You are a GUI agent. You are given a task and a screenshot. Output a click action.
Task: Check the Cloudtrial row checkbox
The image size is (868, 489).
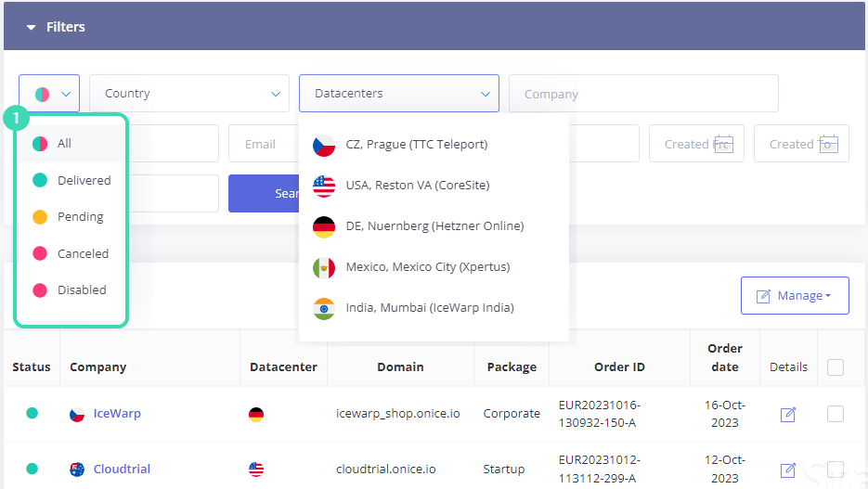coord(836,470)
